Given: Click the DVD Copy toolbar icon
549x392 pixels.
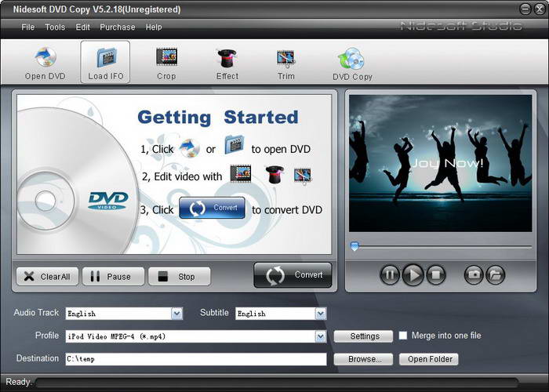Looking at the screenshot, I should (352, 64).
